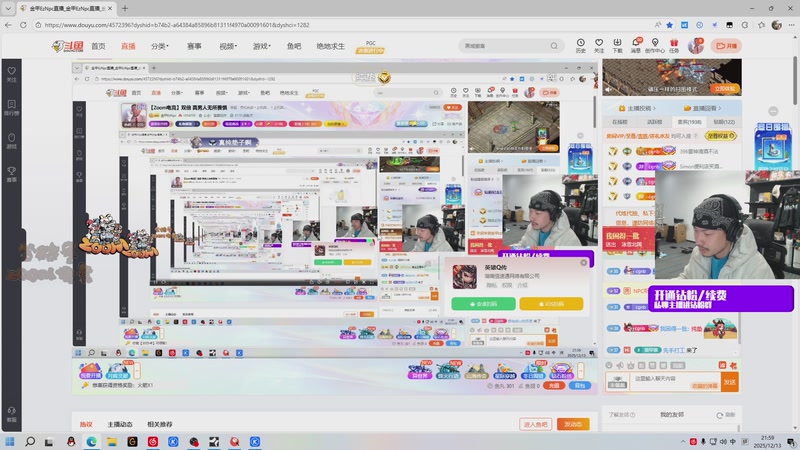
Task: Click the emoji icon in chat toolbar
Action: [609, 365]
